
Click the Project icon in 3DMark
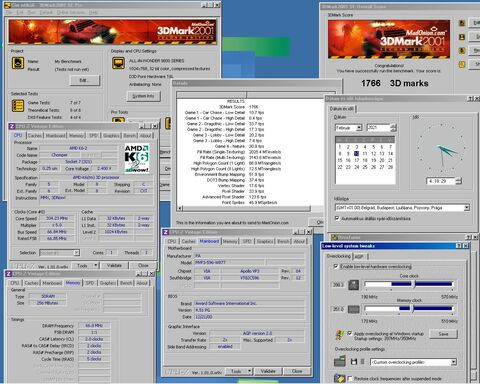tap(18, 63)
